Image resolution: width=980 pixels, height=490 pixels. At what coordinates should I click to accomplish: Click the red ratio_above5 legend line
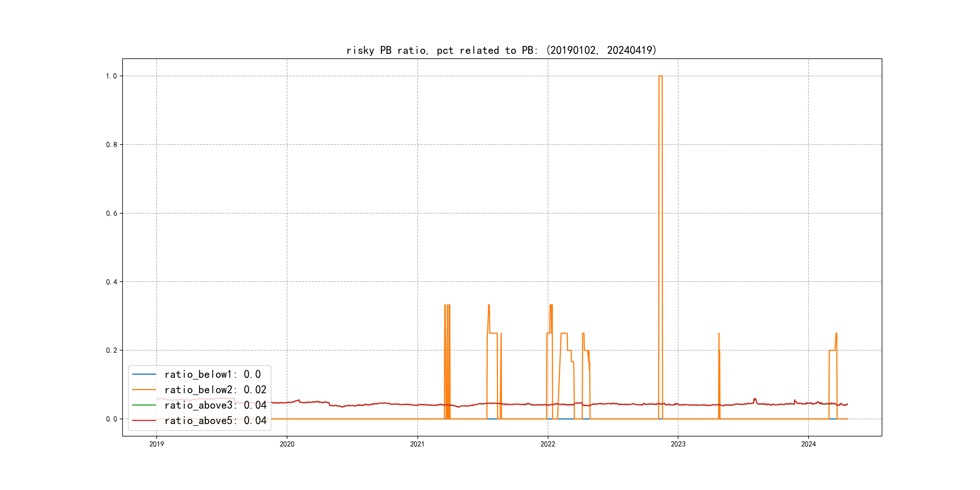pyautogui.click(x=144, y=420)
